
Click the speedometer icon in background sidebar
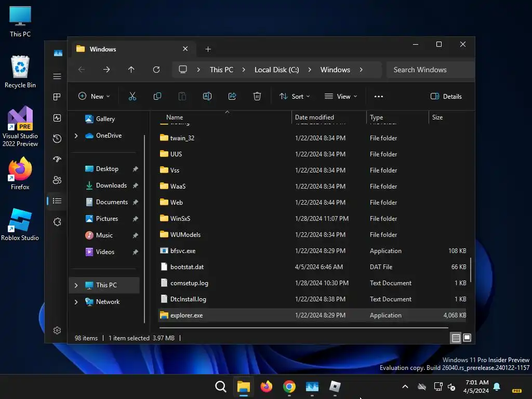(57, 159)
